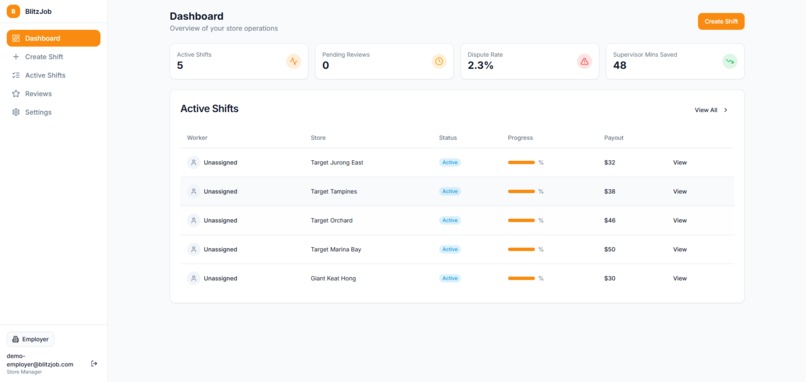The width and height of the screenshot is (806, 382).
Task: Click the Payout column header
Action: click(614, 138)
